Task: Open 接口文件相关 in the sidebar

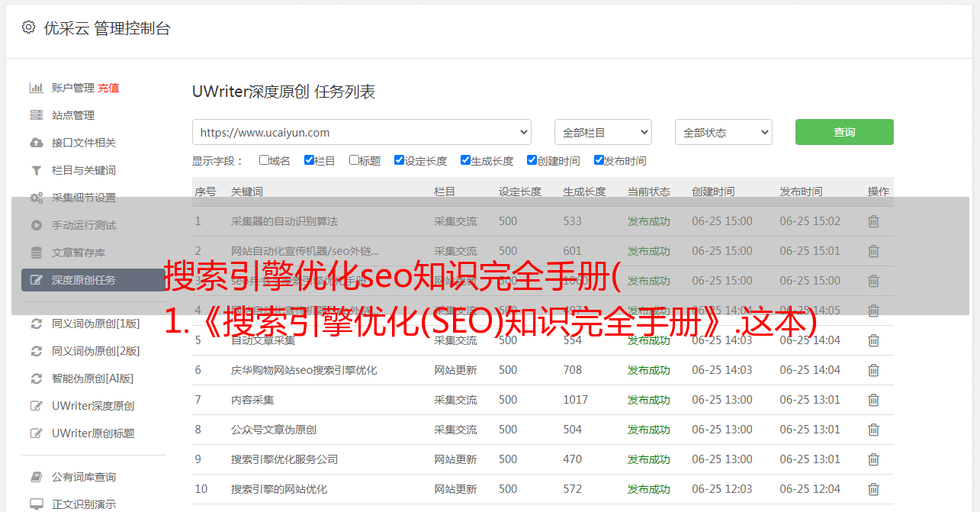Action: (x=84, y=143)
